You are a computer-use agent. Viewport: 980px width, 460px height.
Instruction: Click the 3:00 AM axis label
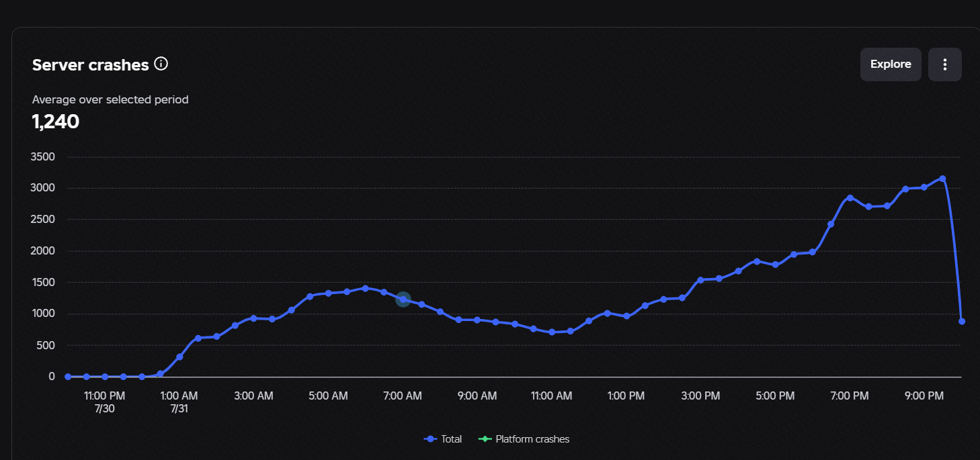253,396
